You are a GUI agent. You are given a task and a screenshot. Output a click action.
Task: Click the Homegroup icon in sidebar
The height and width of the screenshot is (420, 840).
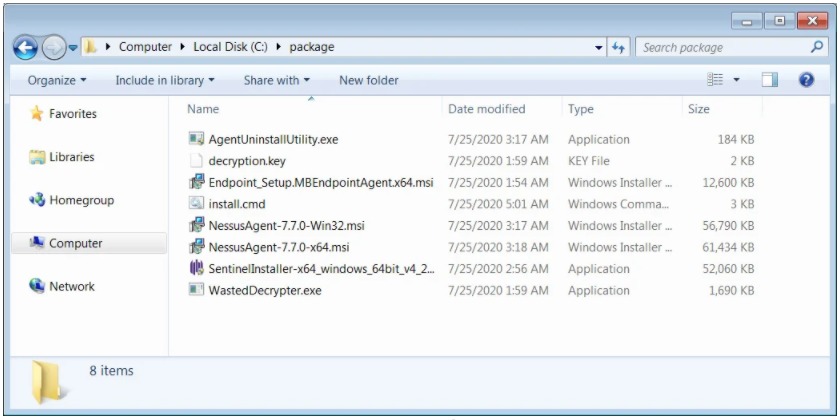(37, 200)
